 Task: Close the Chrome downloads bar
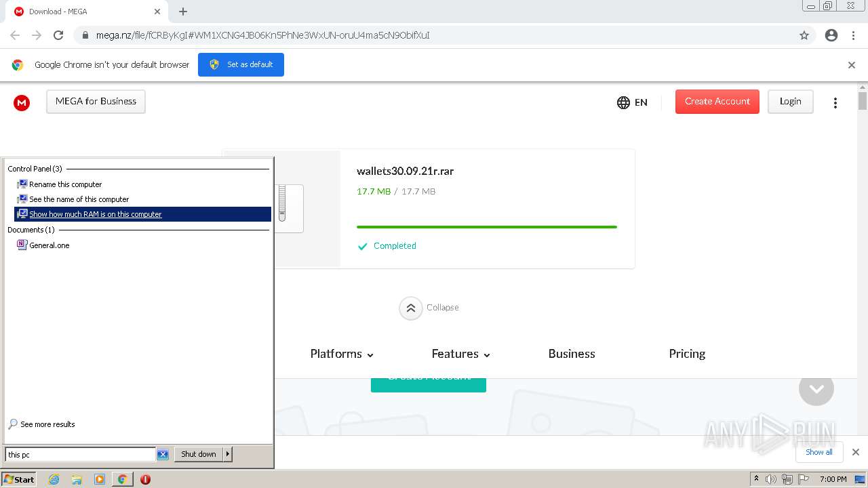point(855,452)
